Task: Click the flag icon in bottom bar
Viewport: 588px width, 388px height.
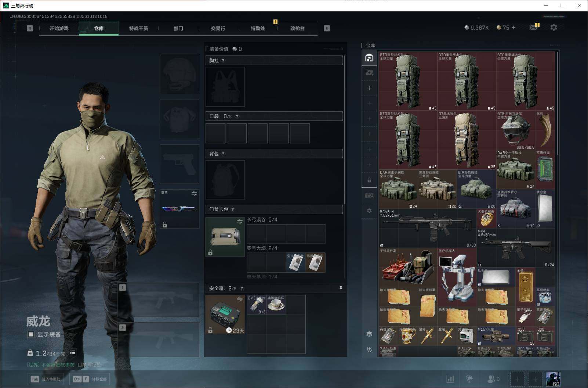Action: coord(469,379)
